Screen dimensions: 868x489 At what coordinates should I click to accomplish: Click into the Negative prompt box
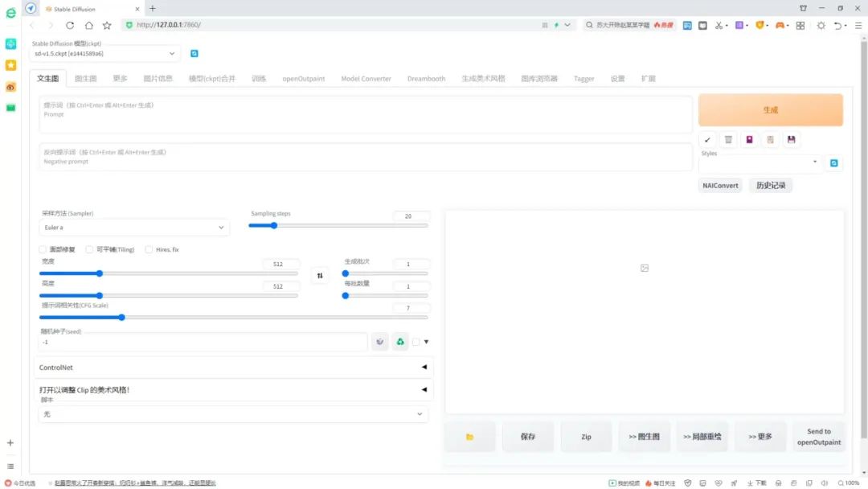point(366,158)
